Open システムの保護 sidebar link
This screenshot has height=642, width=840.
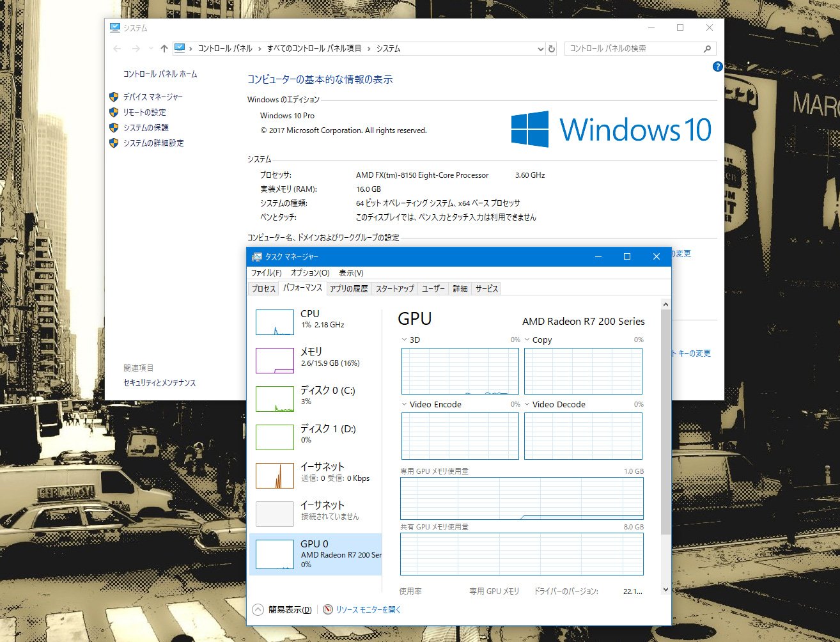[x=146, y=128]
